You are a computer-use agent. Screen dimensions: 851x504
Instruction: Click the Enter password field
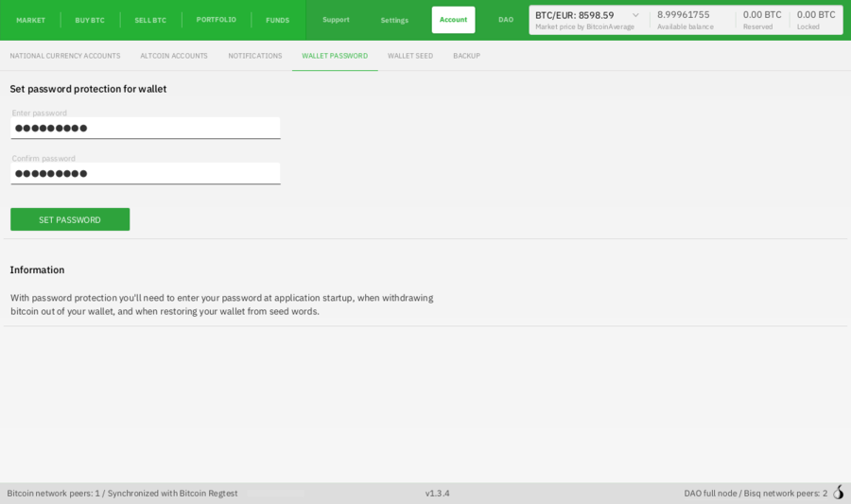click(146, 128)
